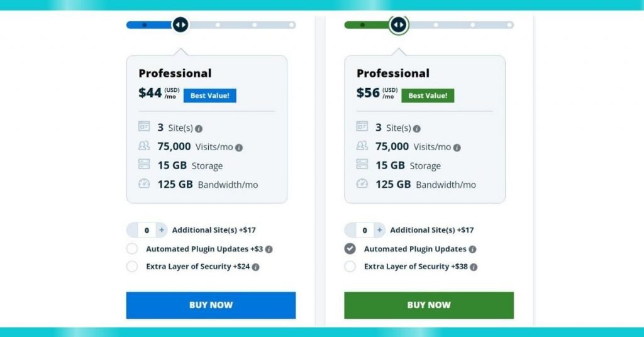Enable Extra Layer of Security +$24

point(132,267)
